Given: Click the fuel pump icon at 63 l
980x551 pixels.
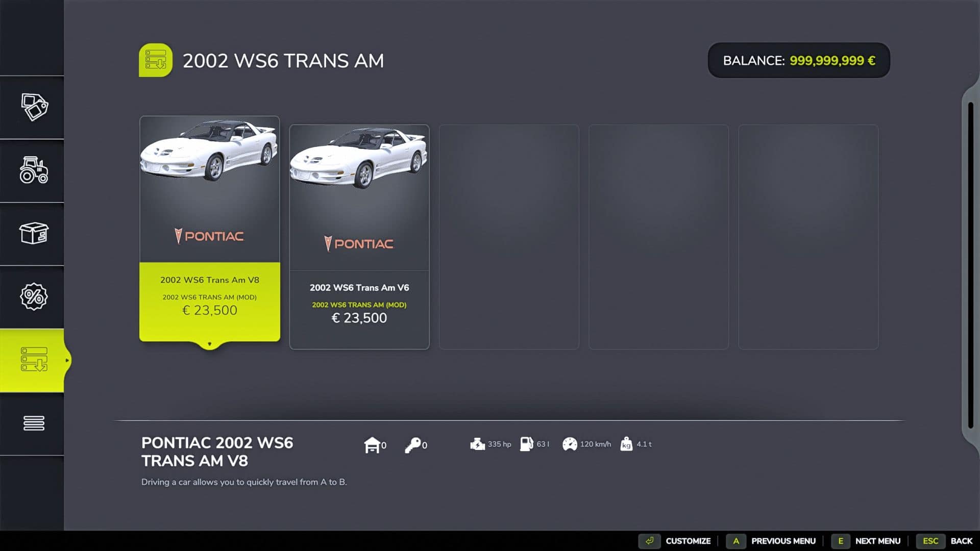Looking at the screenshot, I should [526, 444].
